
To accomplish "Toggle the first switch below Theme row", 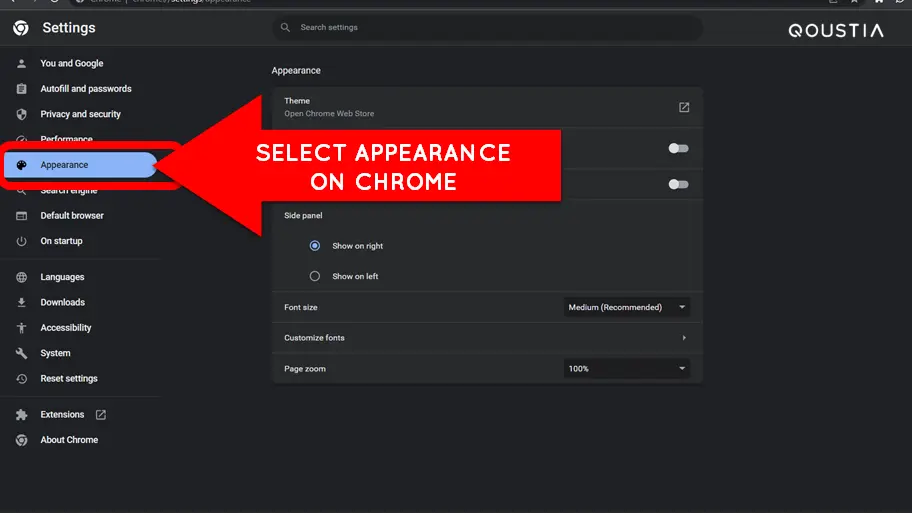I will click(678, 148).
